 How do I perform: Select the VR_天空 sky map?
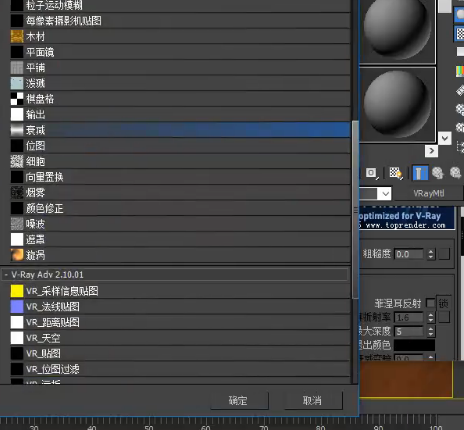[x=180, y=338]
